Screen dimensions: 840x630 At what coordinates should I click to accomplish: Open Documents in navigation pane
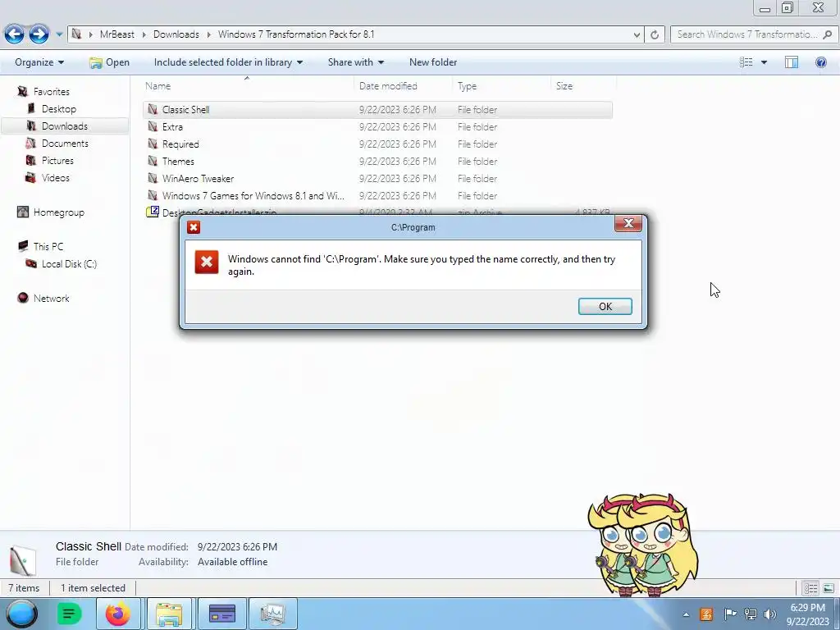pyautogui.click(x=65, y=143)
